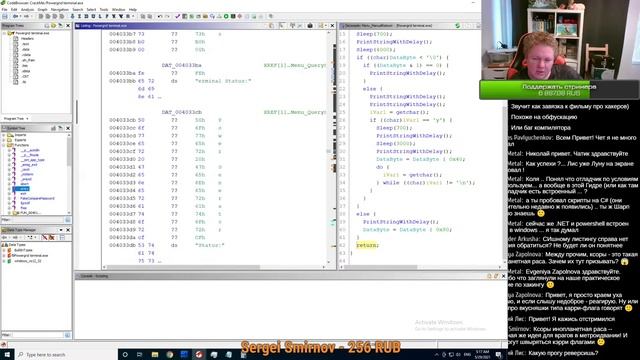This screenshot has height=360, width=640.
Task: Click the Undo toolbar icon
Action: click(160, 16)
